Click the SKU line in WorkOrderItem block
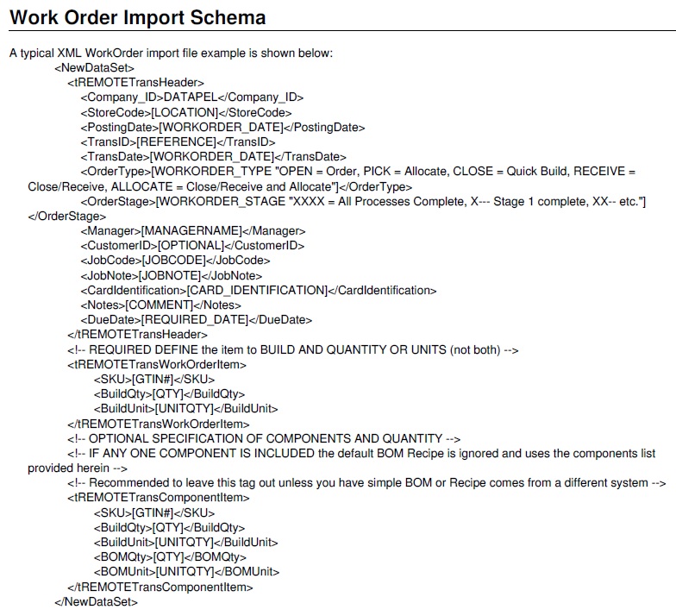 pos(153,380)
